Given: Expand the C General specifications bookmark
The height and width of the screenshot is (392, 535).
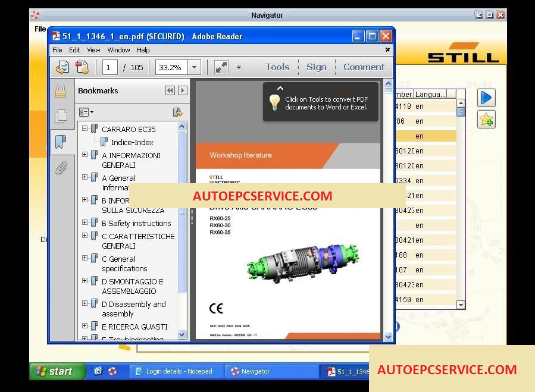Looking at the screenshot, I should [85, 258].
